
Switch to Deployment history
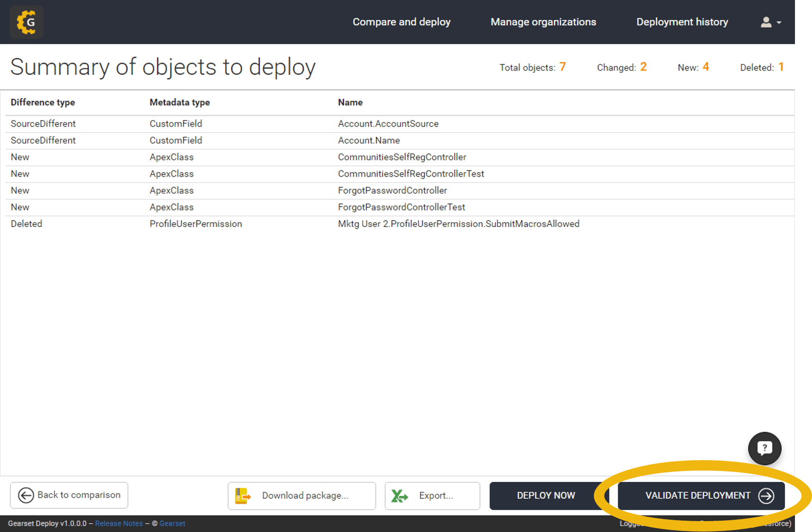tap(682, 22)
